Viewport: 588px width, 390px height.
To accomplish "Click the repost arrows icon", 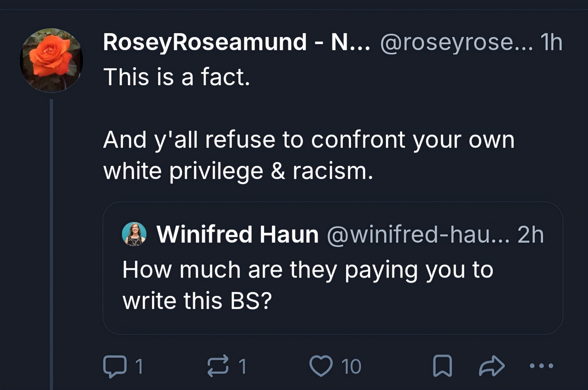I will point(218,366).
